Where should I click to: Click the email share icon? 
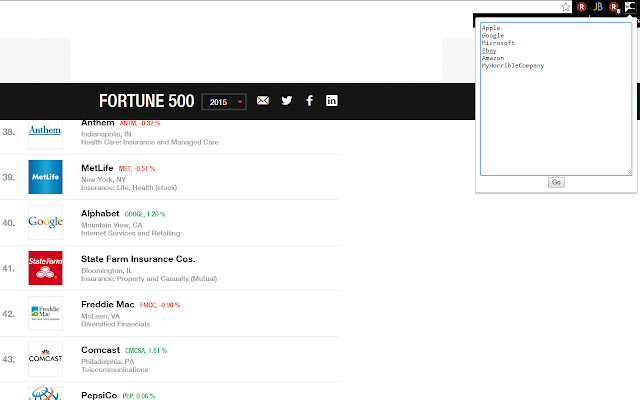(263, 100)
